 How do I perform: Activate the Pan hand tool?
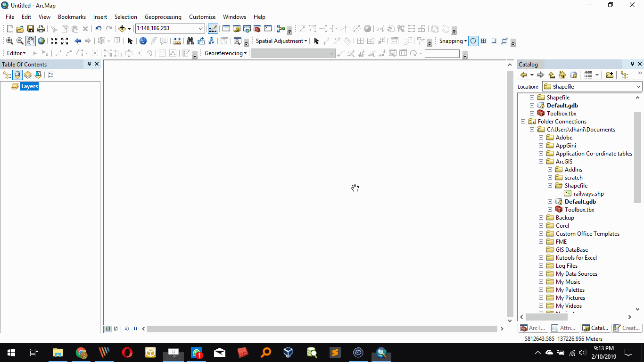[x=31, y=41]
